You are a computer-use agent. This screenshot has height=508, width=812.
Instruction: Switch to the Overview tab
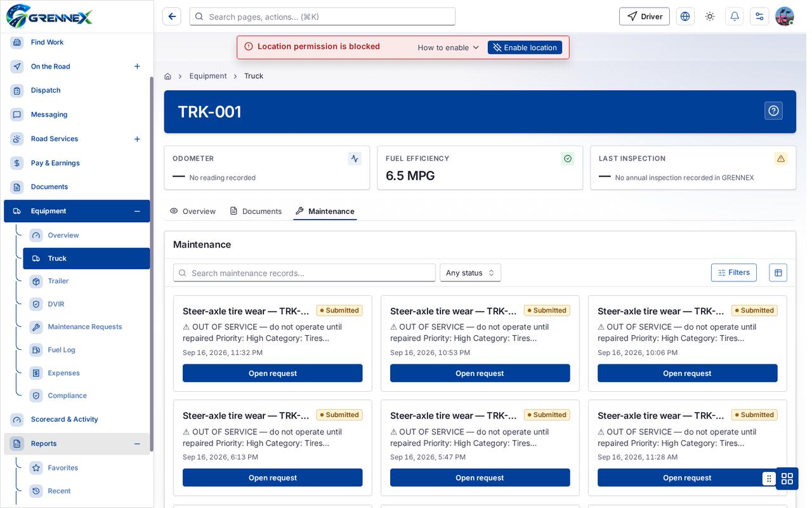click(193, 211)
